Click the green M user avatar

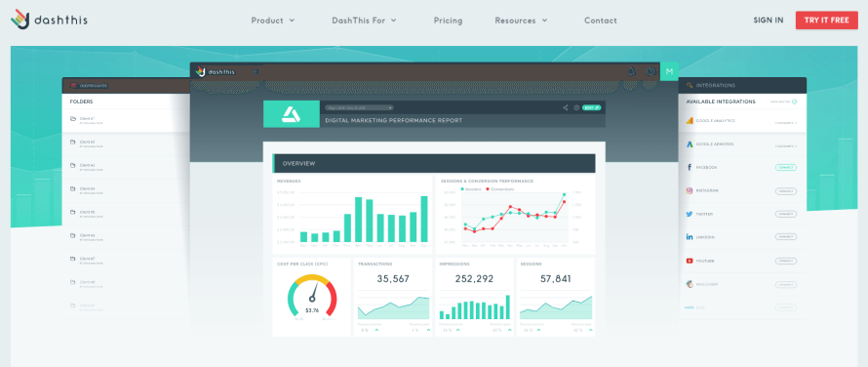(x=669, y=71)
